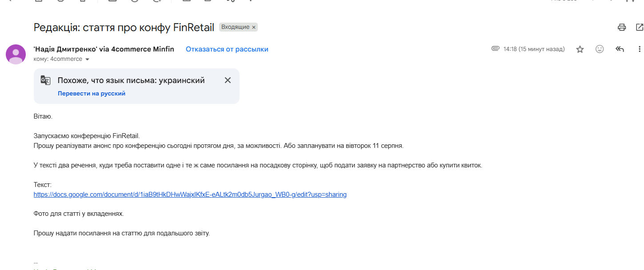Dismiss the language detection banner
The image size is (644, 270).
click(228, 80)
